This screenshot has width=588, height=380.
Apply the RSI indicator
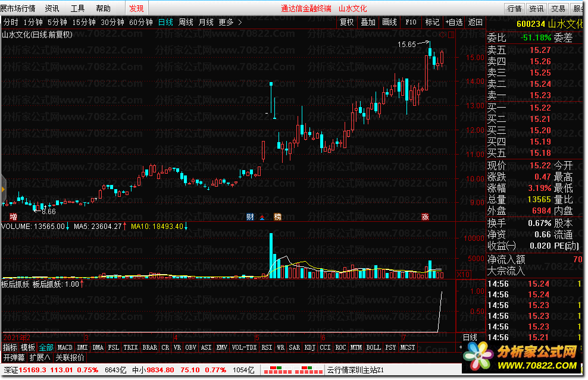(267, 347)
